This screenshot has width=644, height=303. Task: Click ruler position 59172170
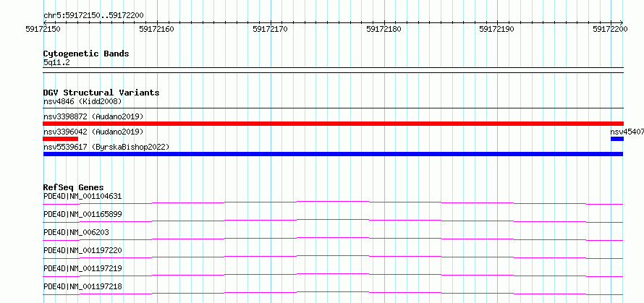270,30
